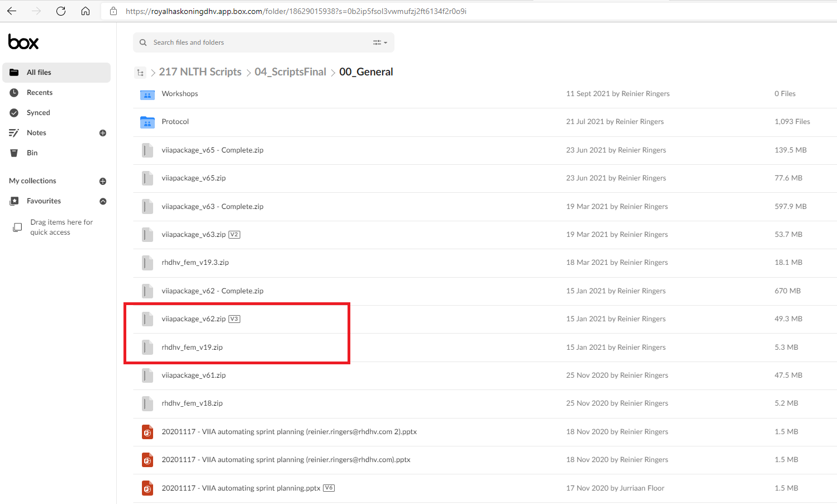Click the viiapackage_v62.zip file icon
This screenshot has width=837, height=504.
[148, 319]
